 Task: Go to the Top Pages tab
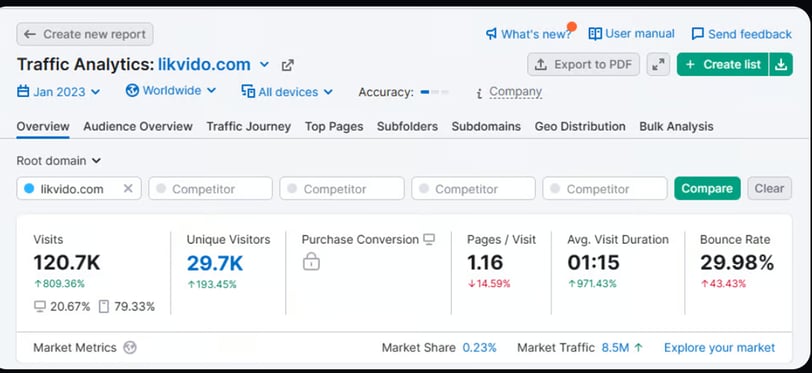pos(334,126)
